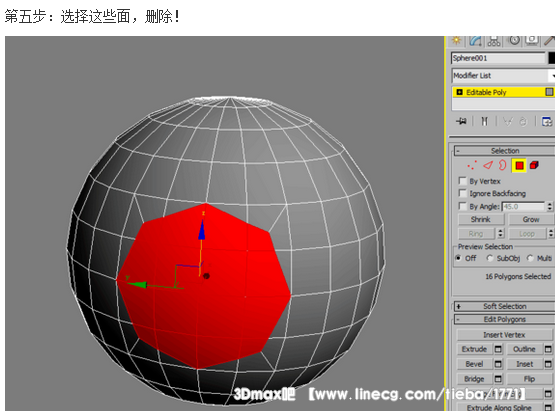Select the Off preview radio button
This screenshot has width=555, height=411.
(459, 258)
